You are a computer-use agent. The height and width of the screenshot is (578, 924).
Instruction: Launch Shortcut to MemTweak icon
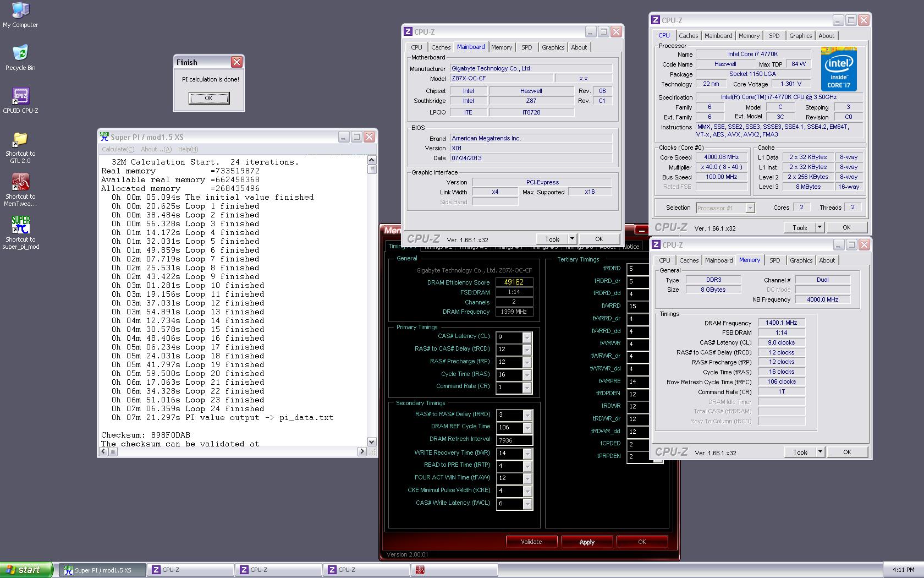[x=20, y=190]
